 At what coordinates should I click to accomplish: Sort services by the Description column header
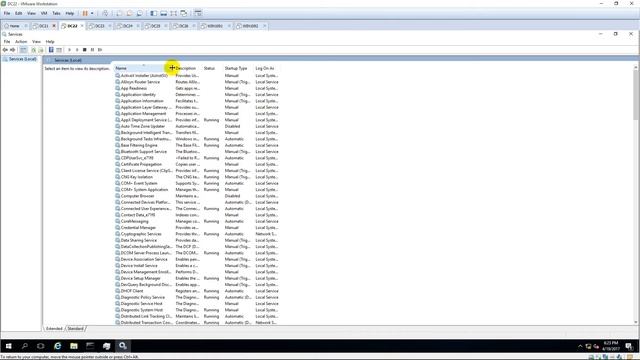tap(187, 68)
